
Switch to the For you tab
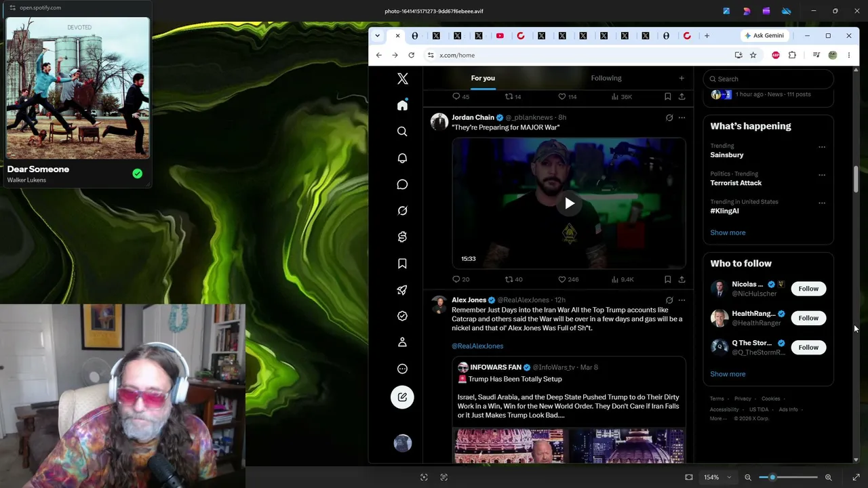click(x=483, y=78)
